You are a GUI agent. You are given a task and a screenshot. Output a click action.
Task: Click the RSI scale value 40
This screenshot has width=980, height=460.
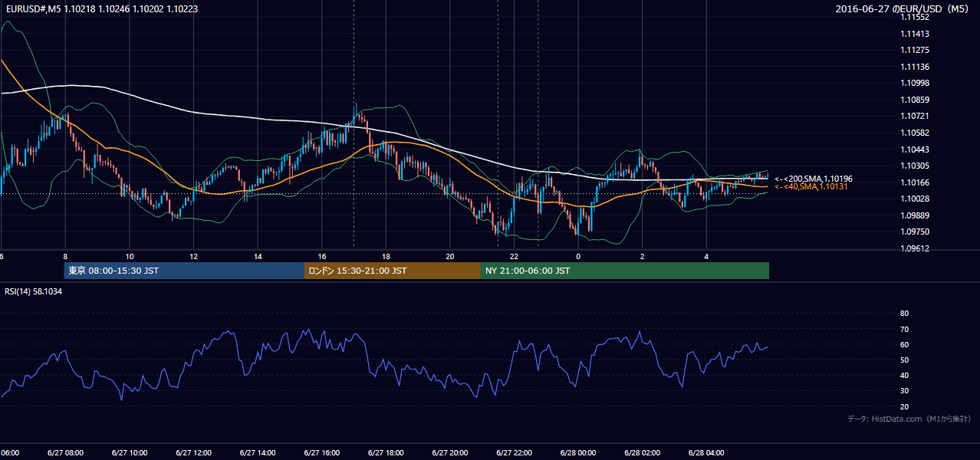(904, 376)
